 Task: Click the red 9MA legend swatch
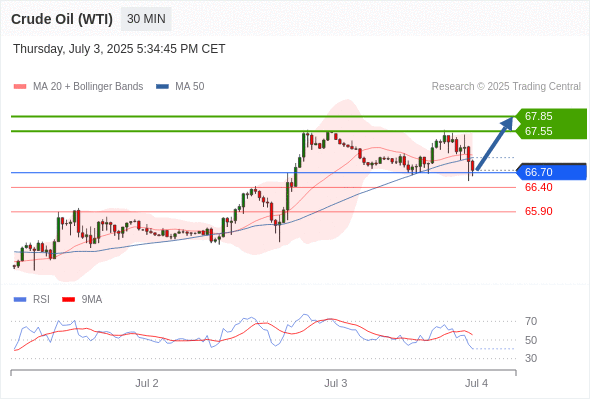point(68,300)
